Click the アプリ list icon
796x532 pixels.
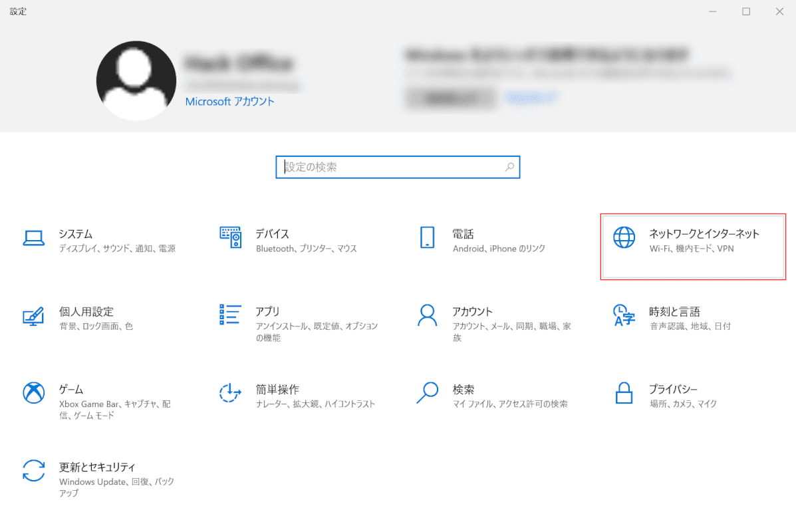pyautogui.click(x=230, y=315)
